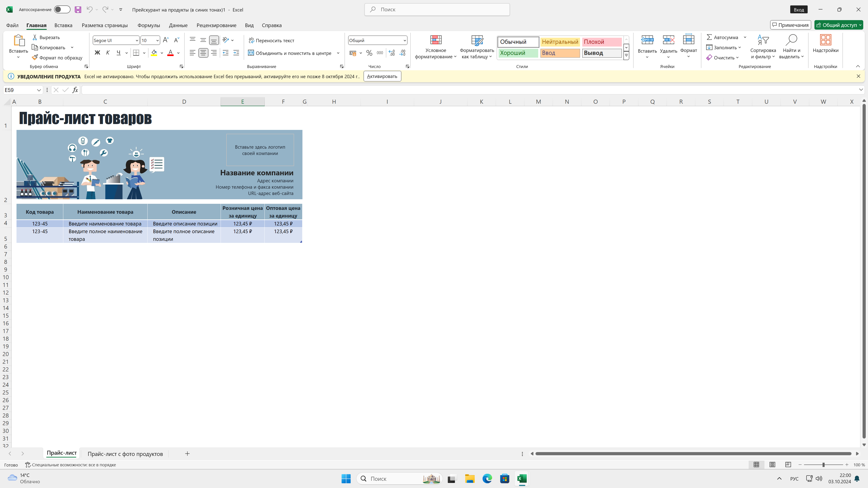This screenshot has height=488, width=868.
Task: Click Общий доступ share button
Action: [839, 25]
